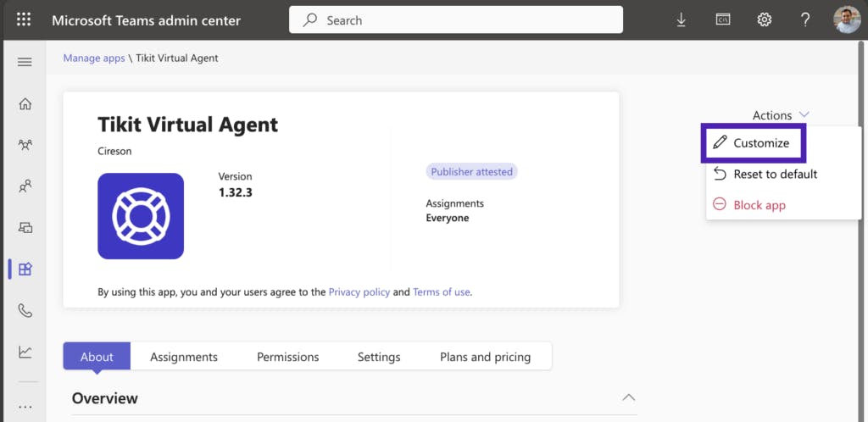
Task: Open Teams apps sidebar icon
Action: 25,269
